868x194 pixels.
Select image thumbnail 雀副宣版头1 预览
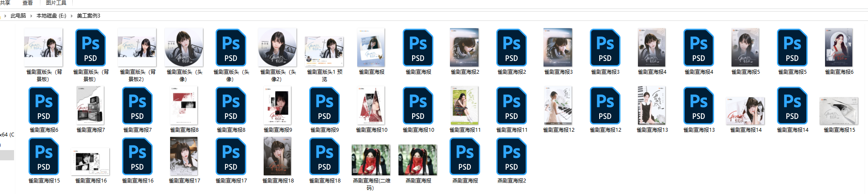pyautogui.click(x=324, y=52)
